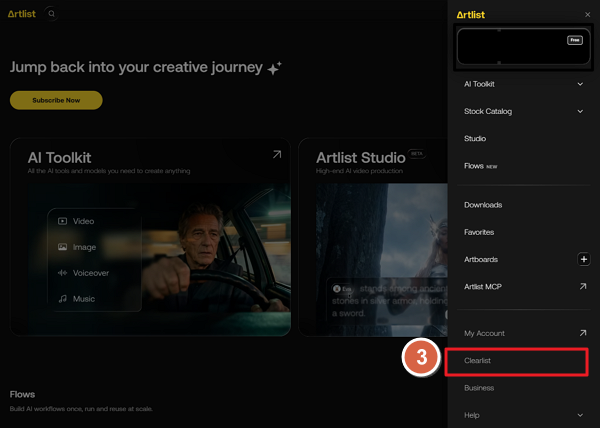Open the Artlist Studio preview thumbnail
600x428 pixels.
pos(382,259)
